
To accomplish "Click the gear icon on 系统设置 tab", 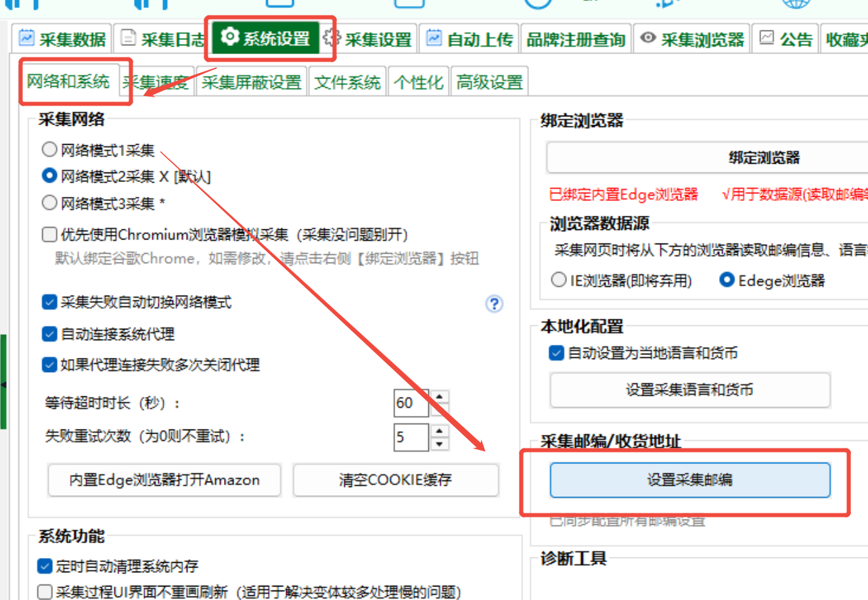I will 230,38.
